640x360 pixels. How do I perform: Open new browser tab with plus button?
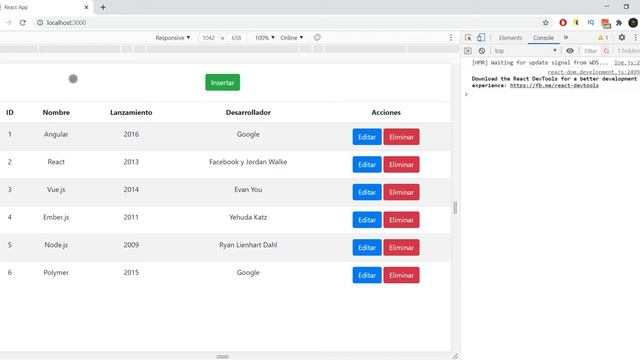pyautogui.click(x=103, y=7)
